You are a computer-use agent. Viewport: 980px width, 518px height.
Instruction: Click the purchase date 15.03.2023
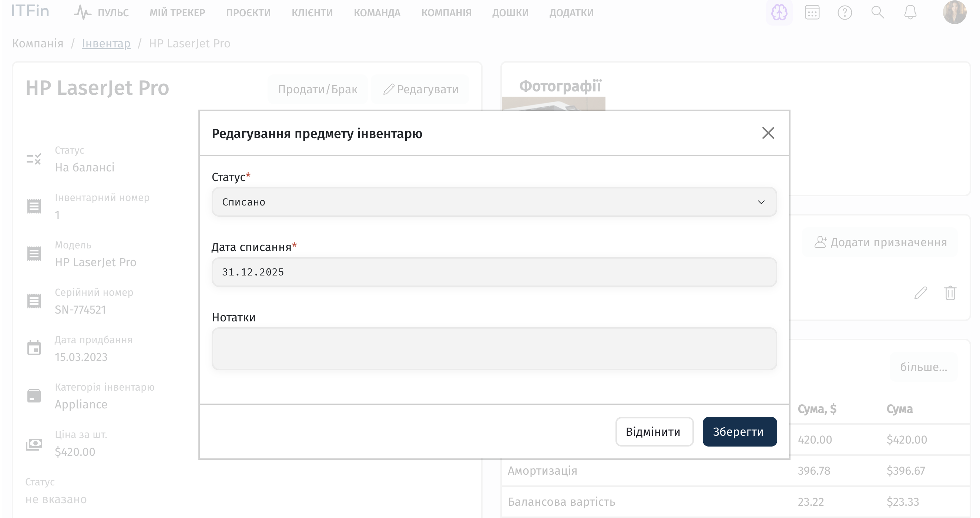click(x=81, y=357)
